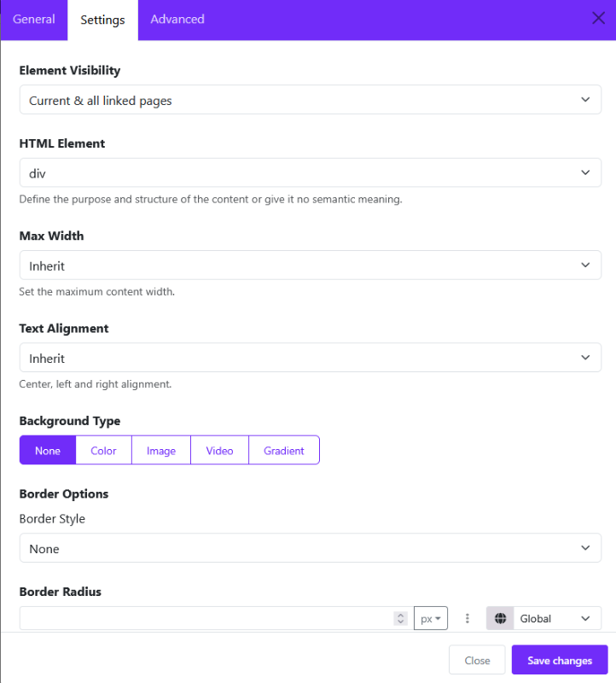Expand the HTML Element dropdown
The height and width of the screenshot is (683, 616).
(x=310, y=173)
